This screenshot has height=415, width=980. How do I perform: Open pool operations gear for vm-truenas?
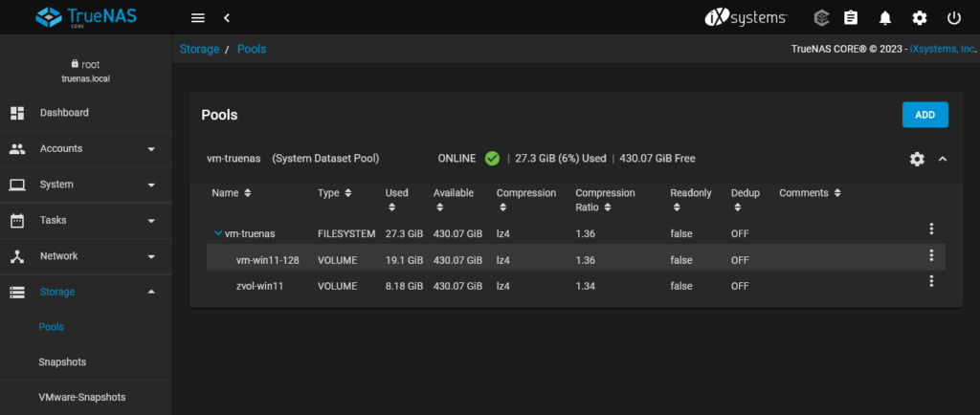917,159
